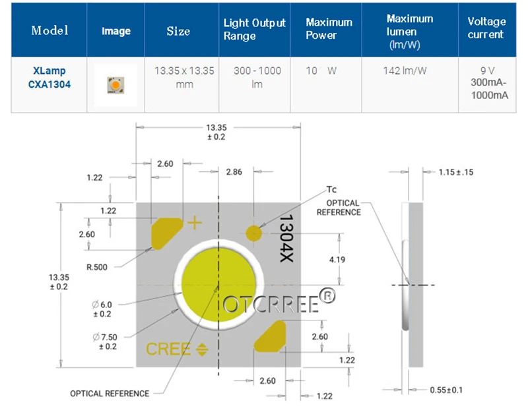This screenshot has width=528, height=420.
Task: Click the '2.86' dimension label
Action: pyautogui.click(x=234, y=172)
